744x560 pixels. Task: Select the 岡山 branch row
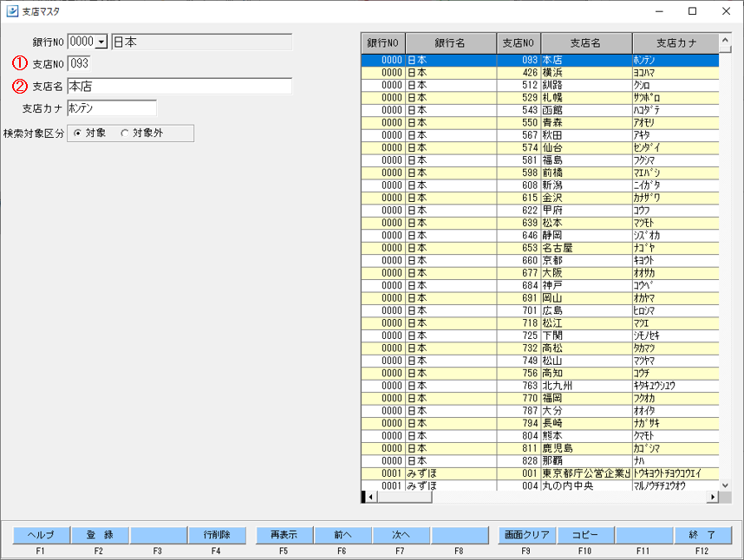pyautogui.click(x=540, y=298)
